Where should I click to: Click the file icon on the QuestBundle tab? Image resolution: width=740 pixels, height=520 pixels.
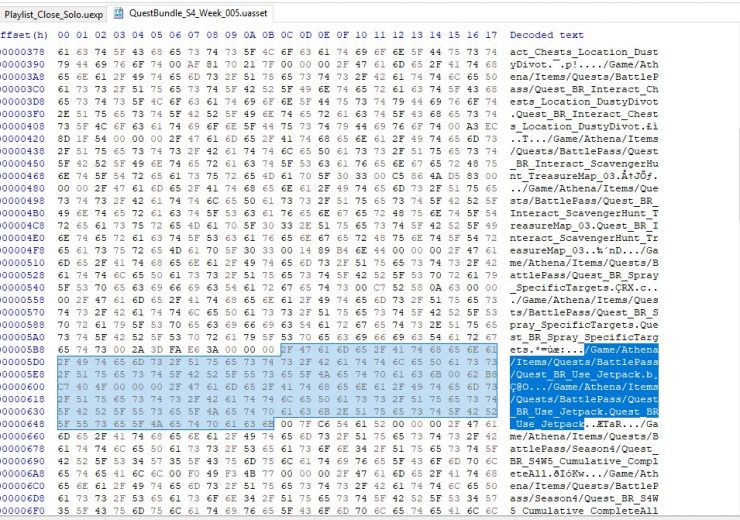point(119,13)
